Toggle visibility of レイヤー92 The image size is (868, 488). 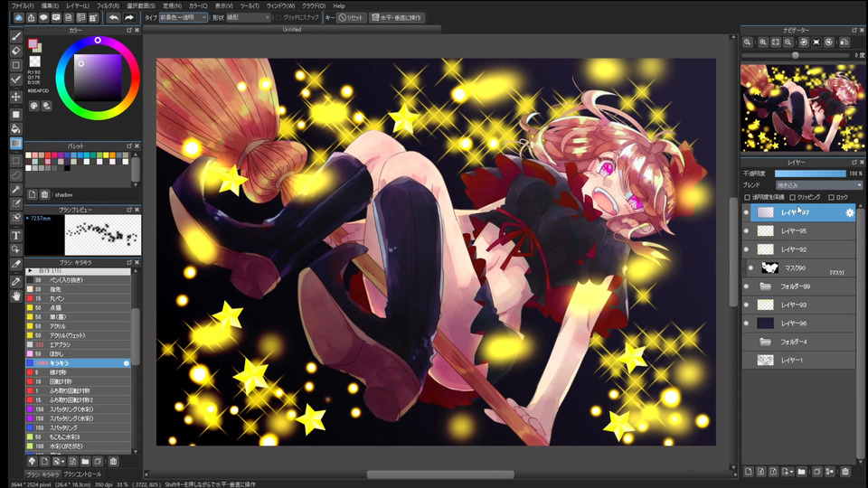(746, 249)
